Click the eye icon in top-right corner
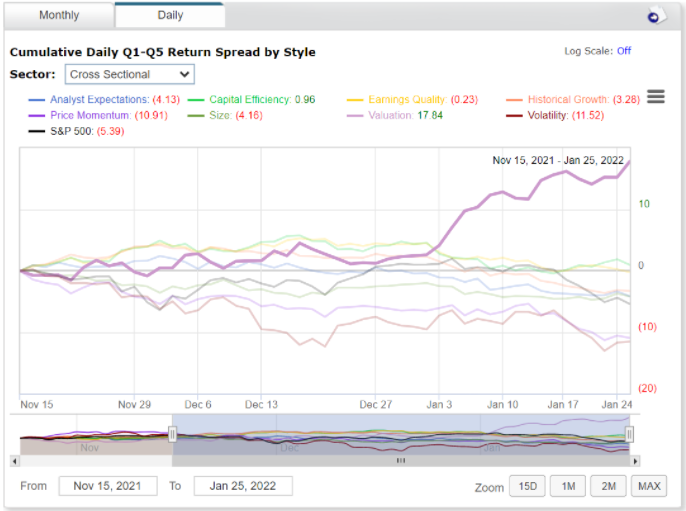 [x=655, y=16]
